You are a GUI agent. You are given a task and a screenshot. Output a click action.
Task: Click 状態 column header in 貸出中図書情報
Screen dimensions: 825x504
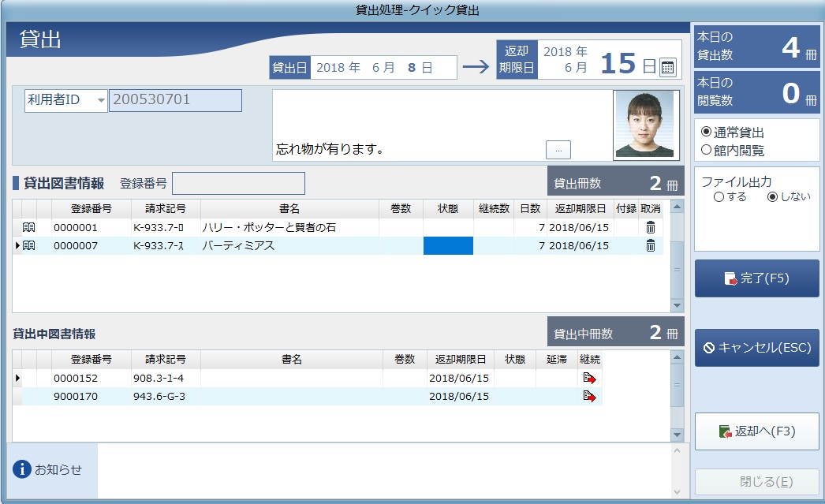pos(515,360)
